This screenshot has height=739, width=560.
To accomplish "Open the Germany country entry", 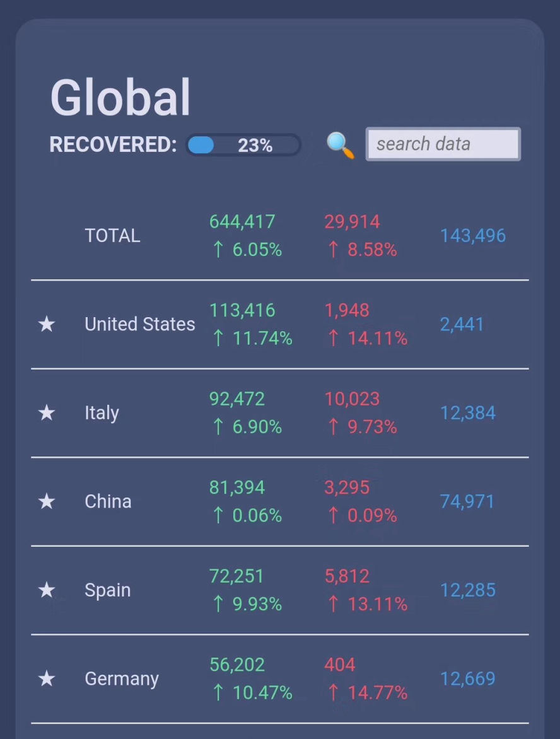I will [x=122, y=679].
